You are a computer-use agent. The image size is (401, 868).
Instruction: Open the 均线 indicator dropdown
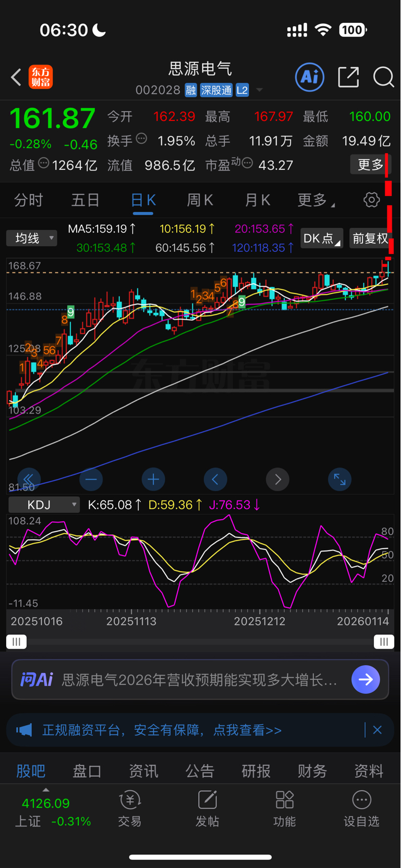tap(32, 238)
